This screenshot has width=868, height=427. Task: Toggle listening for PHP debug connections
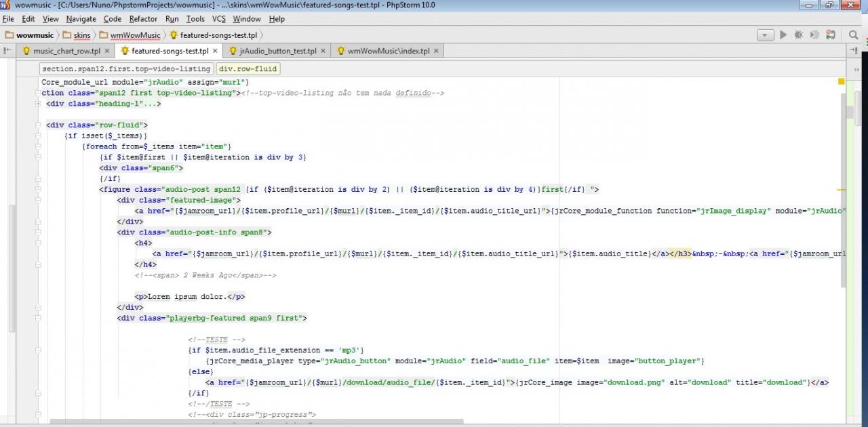pos(831,35)
